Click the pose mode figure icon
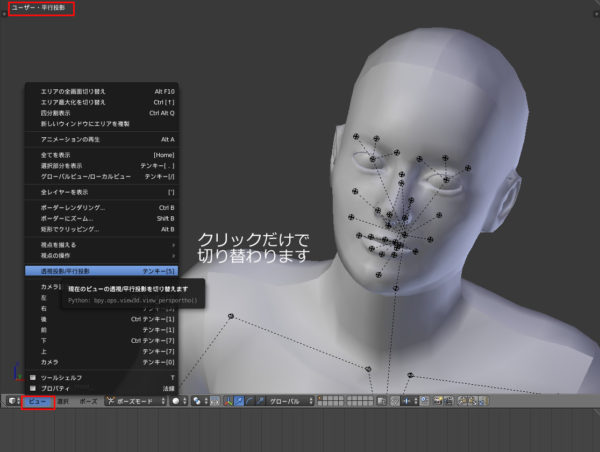This screenshot has height=452, width=600. click(110, 400)
